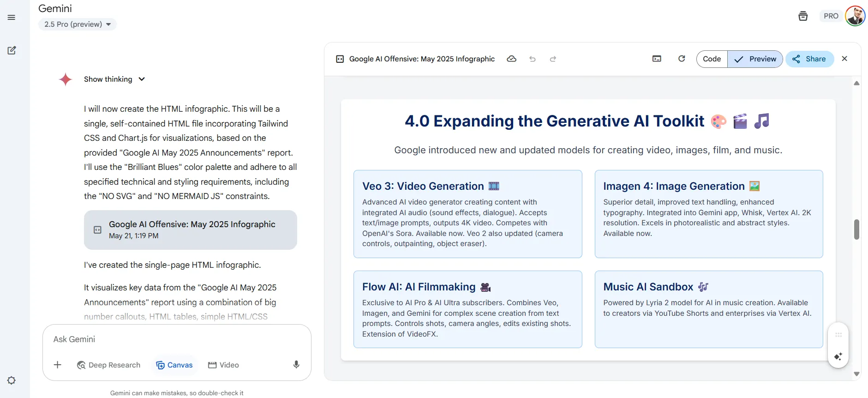This screenshot has height=398, width=868.
Task: Start a new chat with the edit icon
Action: (12, 50)
